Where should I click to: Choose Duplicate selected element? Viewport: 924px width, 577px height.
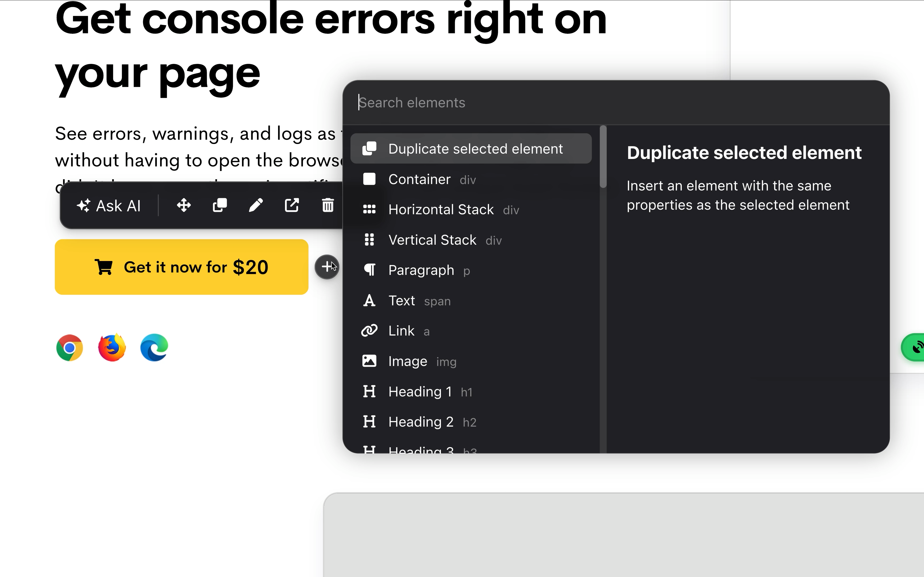[475, 149]
